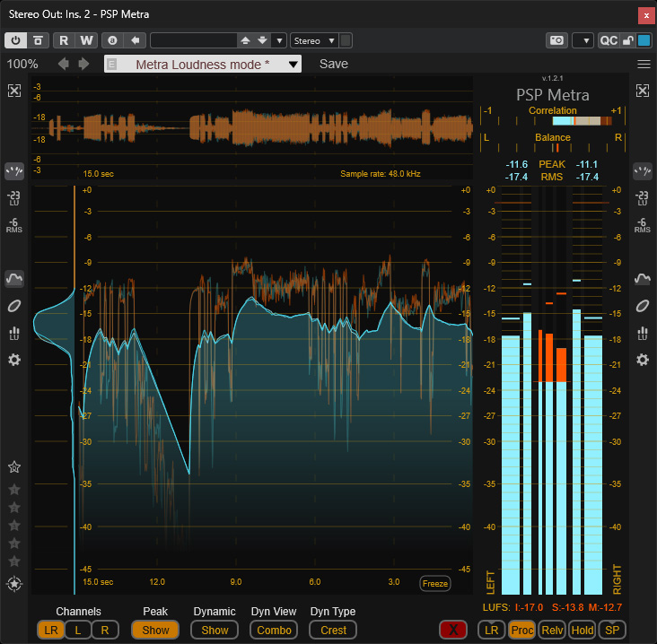
Task: Open the preset browser dropdown arrow
Action: [279, 40]
